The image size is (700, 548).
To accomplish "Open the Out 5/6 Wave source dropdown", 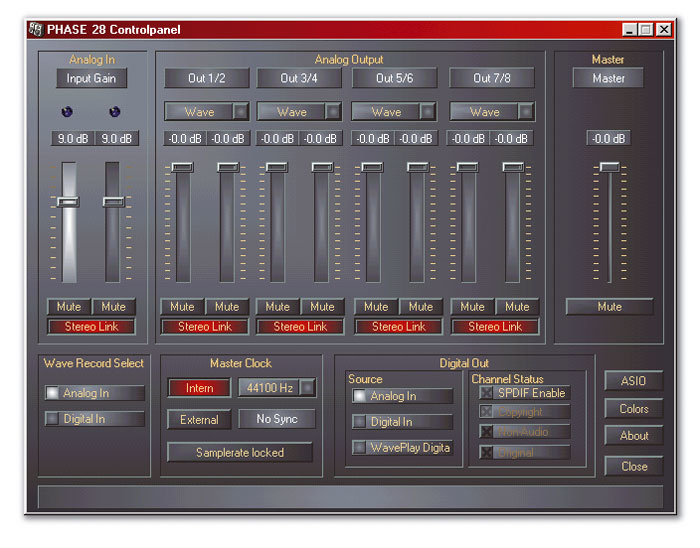I will (427, 112).
